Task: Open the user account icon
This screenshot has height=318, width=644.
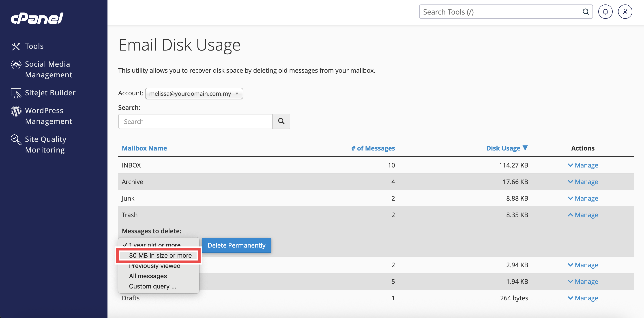Action: (625, 12)
